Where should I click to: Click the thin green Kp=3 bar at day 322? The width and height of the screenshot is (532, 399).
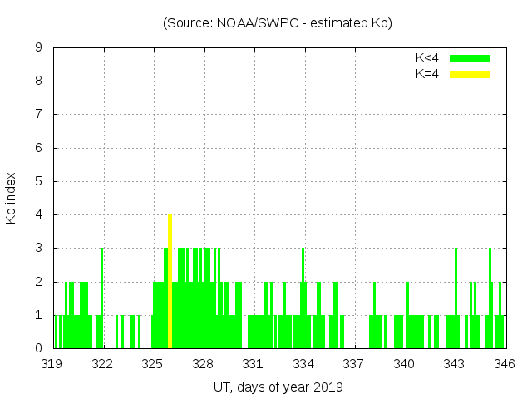point(101,298)
